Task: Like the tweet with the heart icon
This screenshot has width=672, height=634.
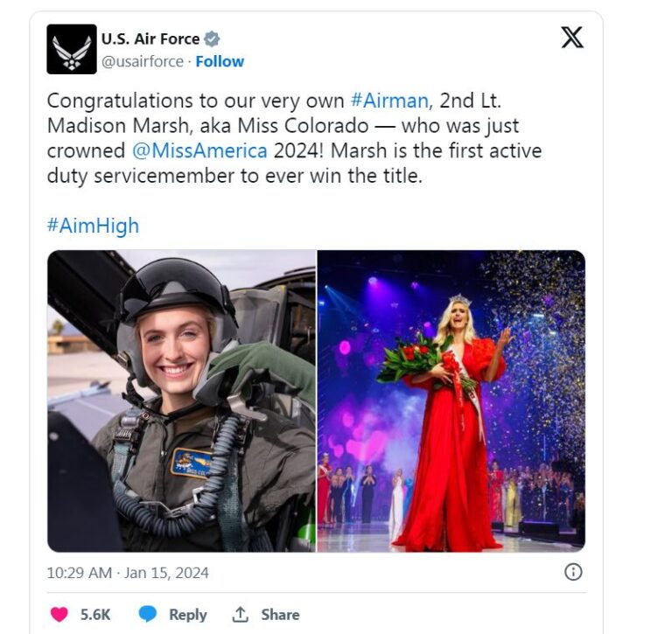Action: coord(59,614)
